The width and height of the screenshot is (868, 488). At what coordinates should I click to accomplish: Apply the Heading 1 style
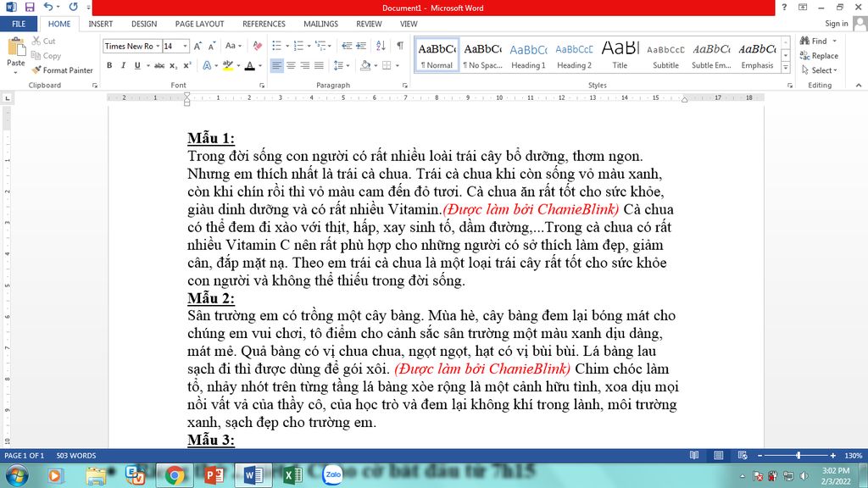pos(528,55)
